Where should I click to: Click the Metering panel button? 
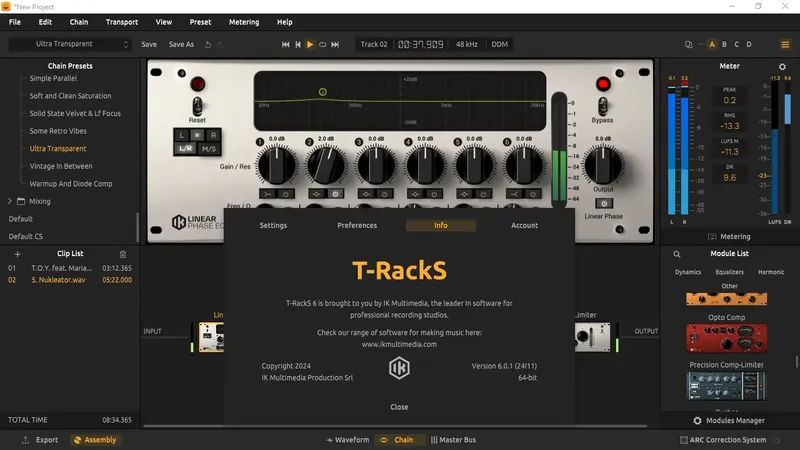pyautogui.click(x=729, y=236)
